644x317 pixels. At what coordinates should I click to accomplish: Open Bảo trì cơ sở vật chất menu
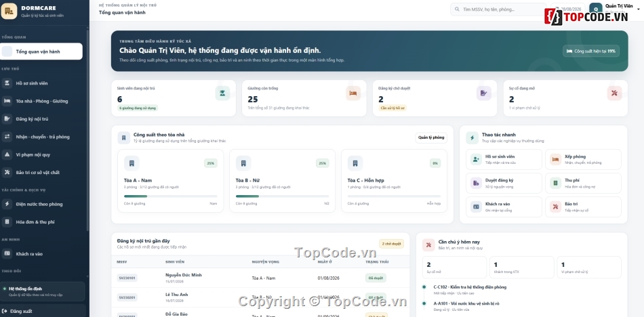pos(41,173)
